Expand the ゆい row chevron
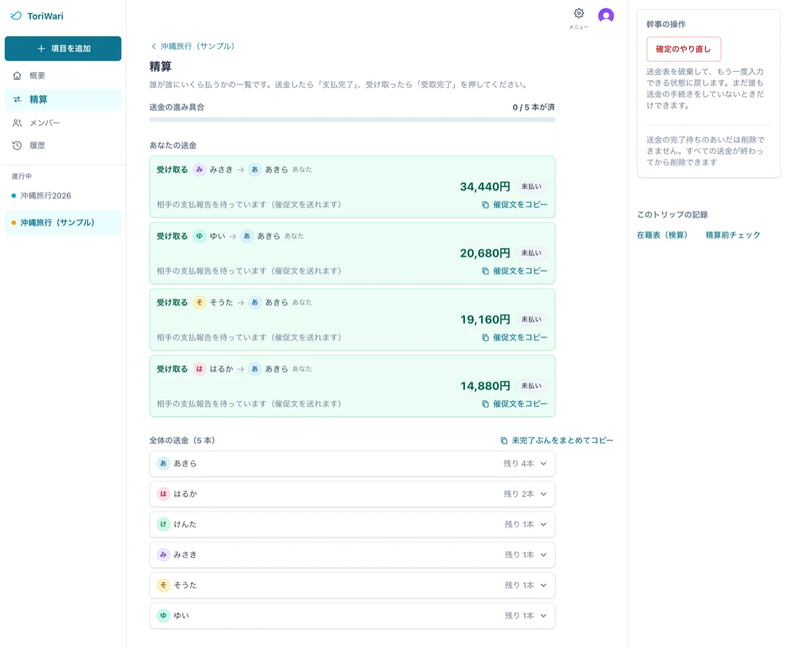This screenshot has width=812, height=648. pyautogui.click(x=543, y=616)
